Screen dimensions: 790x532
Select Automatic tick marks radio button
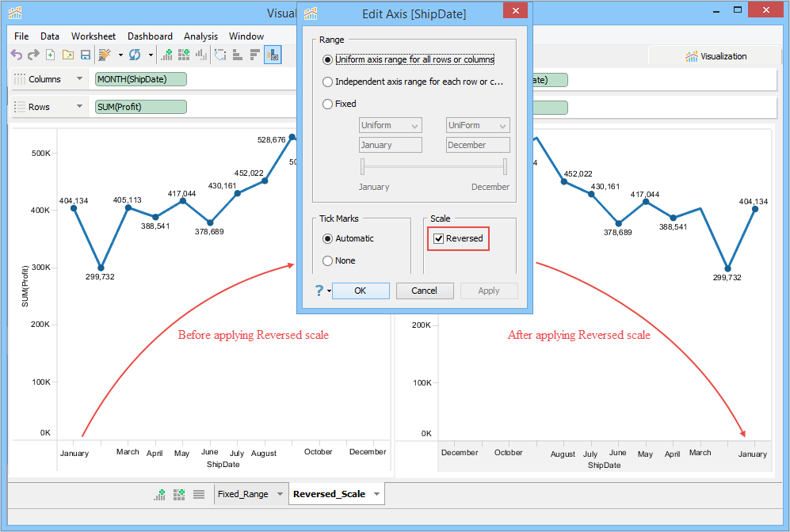pos(327,238)
